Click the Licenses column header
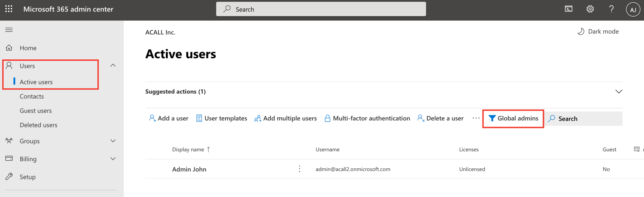Screen dimensions: 644x197 [469, 149]
